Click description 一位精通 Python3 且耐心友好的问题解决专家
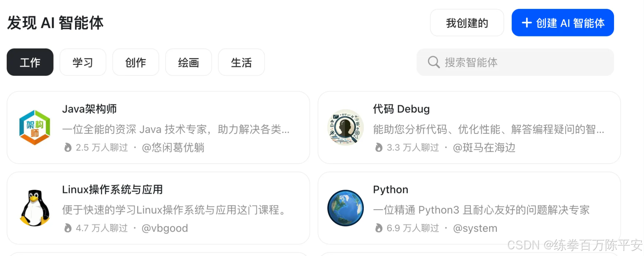 pyautogui.click(x=482, y=210)
